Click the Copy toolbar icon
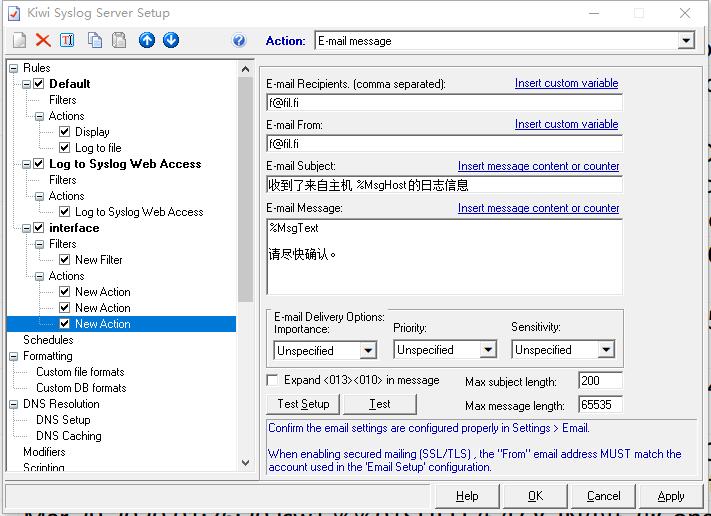This screenshot has height=516, width=711. 95,40
